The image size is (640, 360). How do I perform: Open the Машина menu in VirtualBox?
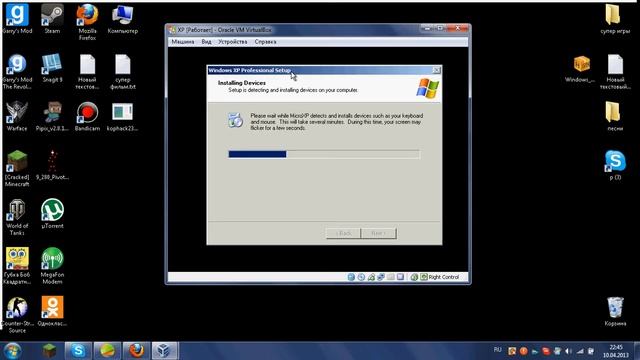pos(182,42)
